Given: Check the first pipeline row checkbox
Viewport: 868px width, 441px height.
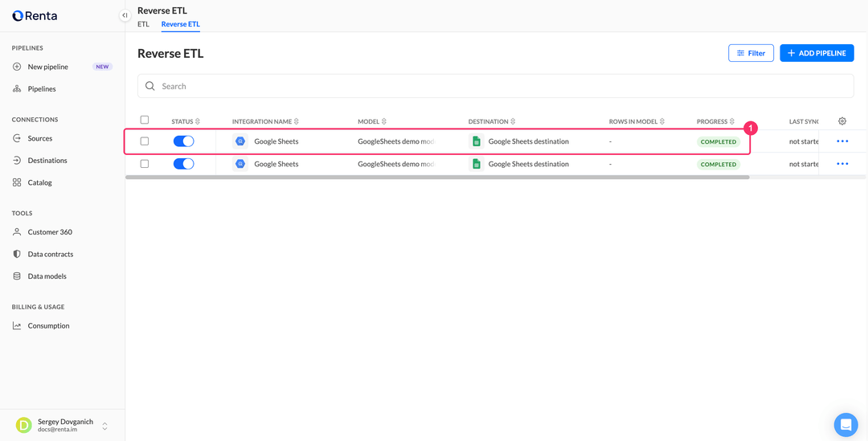Looking at the screenshot, I should click(x=145, y=141).
